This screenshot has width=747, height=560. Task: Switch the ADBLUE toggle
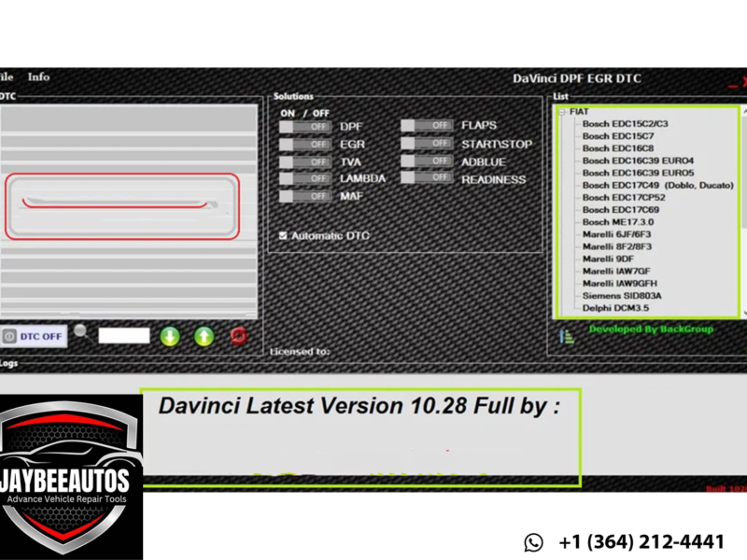[427, 161]
